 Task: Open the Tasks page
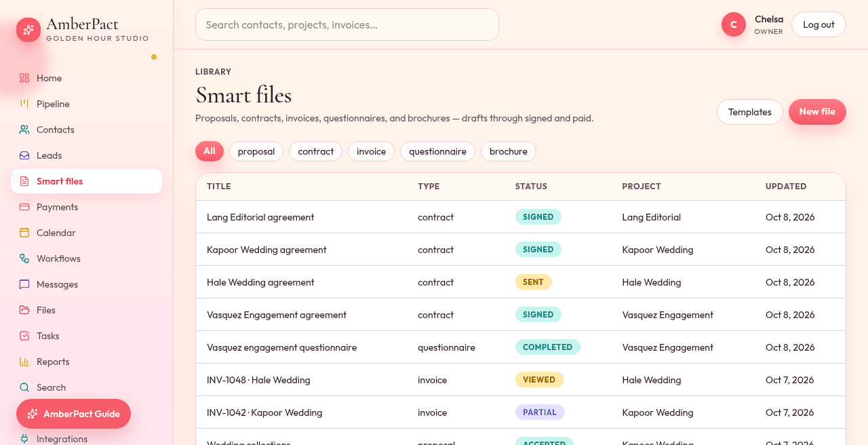[x=86, y=336]
